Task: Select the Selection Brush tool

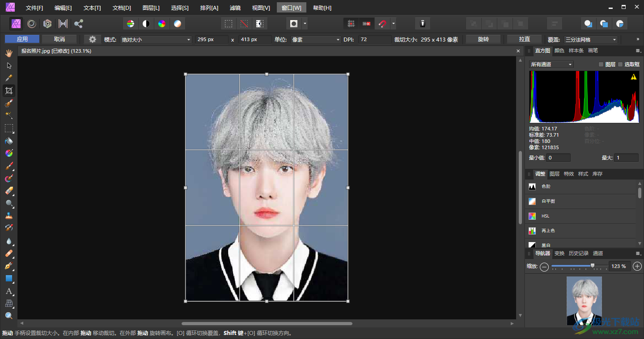Action: point(8,103)
